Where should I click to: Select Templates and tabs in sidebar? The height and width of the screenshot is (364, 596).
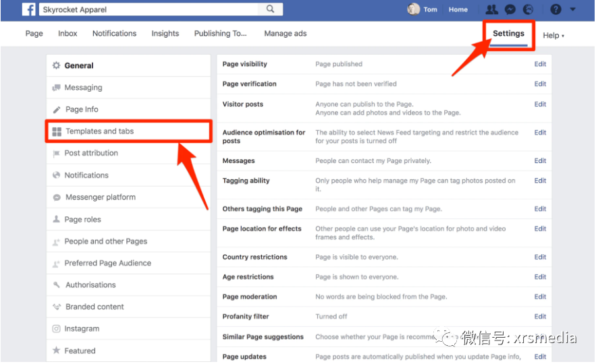pos(99,131)
